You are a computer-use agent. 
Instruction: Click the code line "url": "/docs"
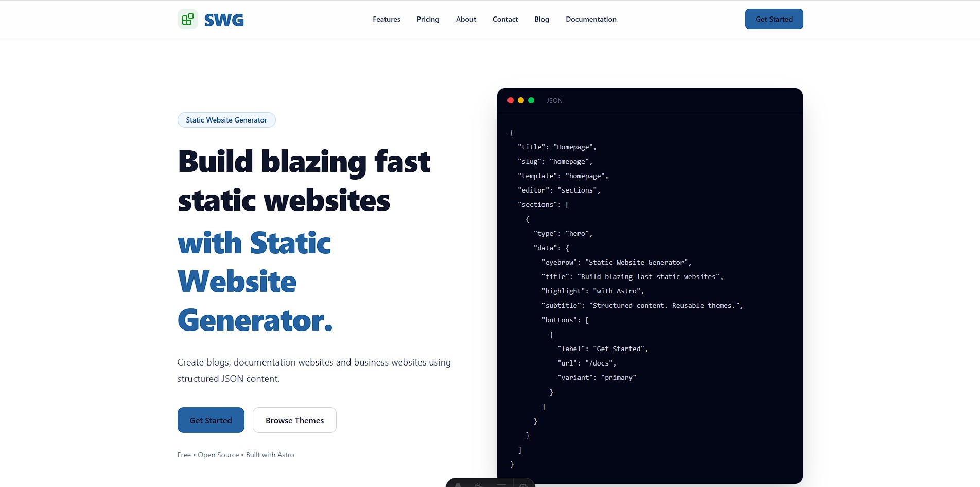click(587, 363)
